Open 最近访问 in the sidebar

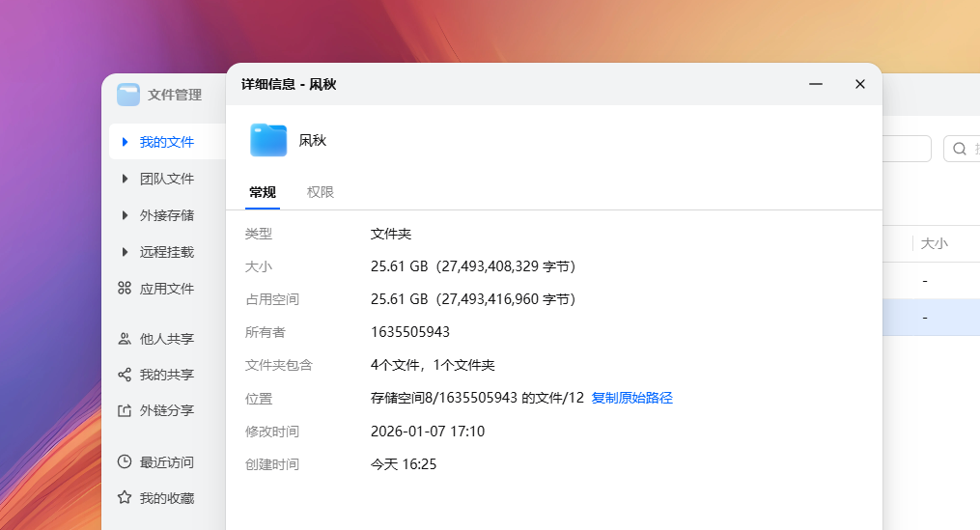point(167,462)
